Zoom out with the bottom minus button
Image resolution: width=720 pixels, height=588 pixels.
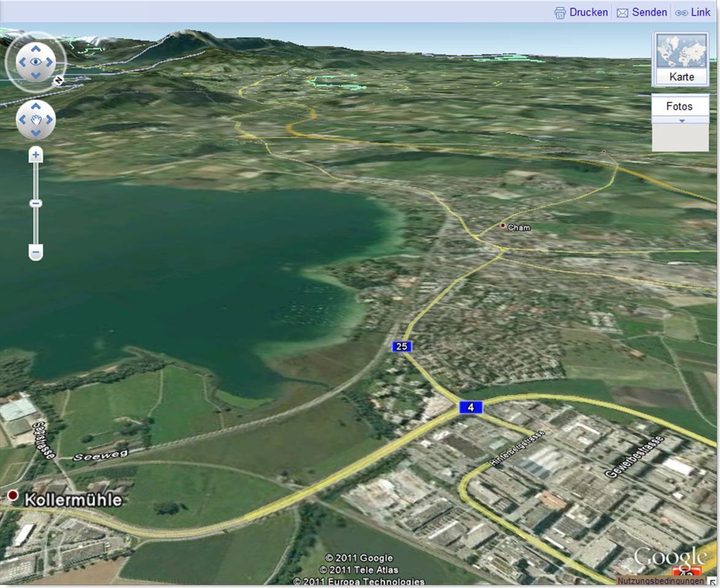point(36,252)
